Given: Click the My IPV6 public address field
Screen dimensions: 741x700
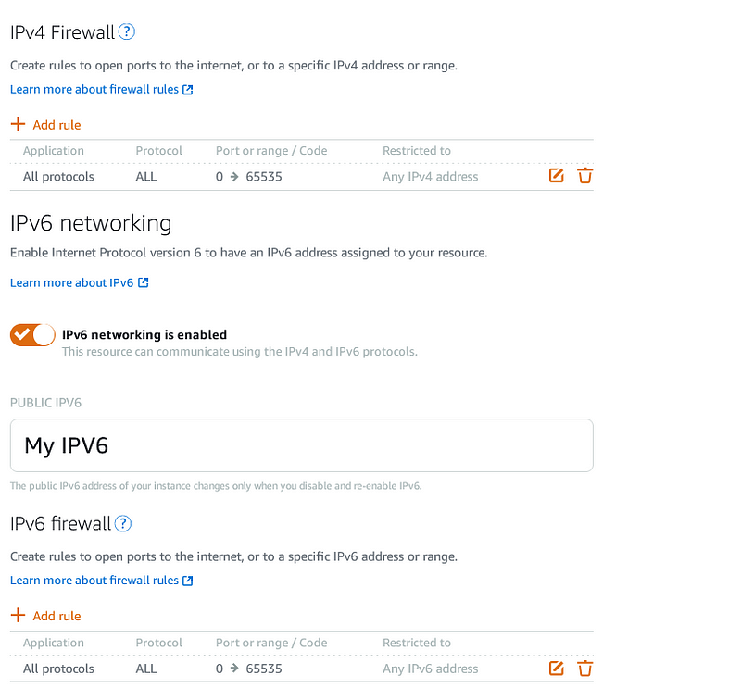Looking at the screenshot, I should tap(302, 445).
